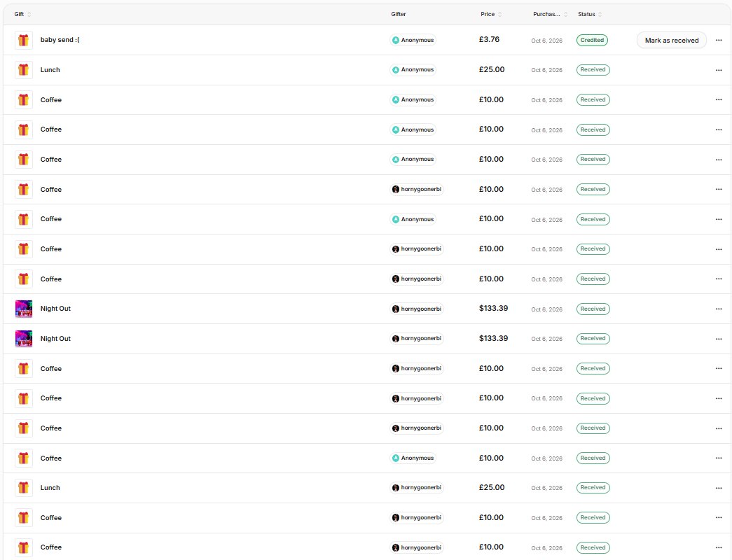Click the Status column header label

coord(587,15)
